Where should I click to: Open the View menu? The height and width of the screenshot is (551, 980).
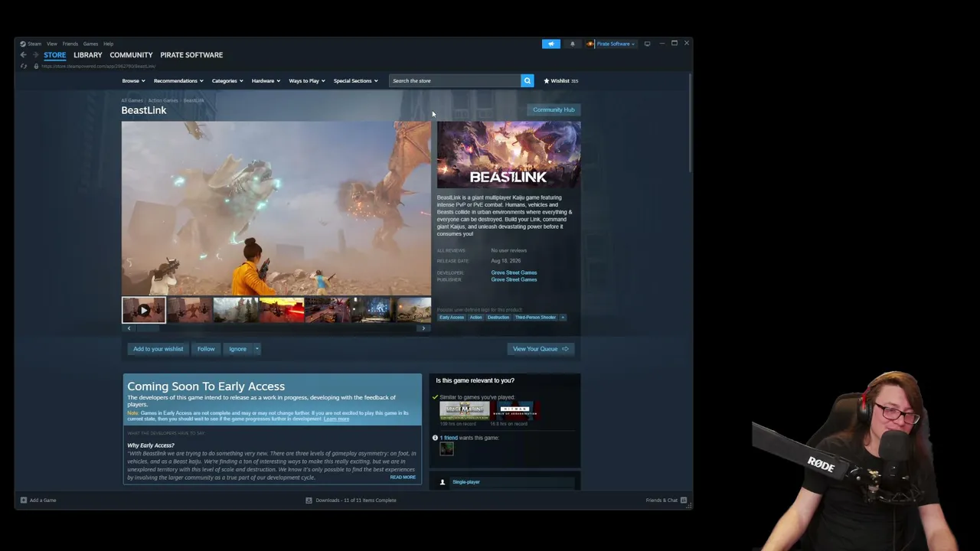(51, 44)
